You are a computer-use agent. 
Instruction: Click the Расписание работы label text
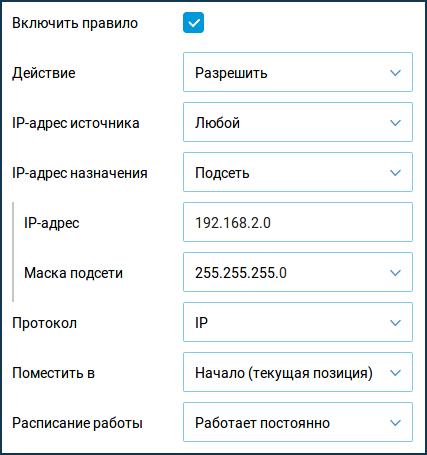[77, 423]
